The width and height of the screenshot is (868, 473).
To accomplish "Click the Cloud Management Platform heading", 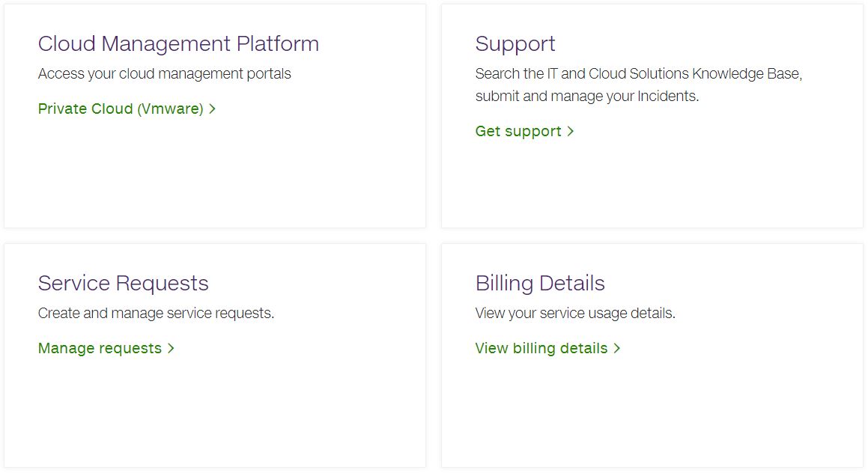I will tap(178, 43).
